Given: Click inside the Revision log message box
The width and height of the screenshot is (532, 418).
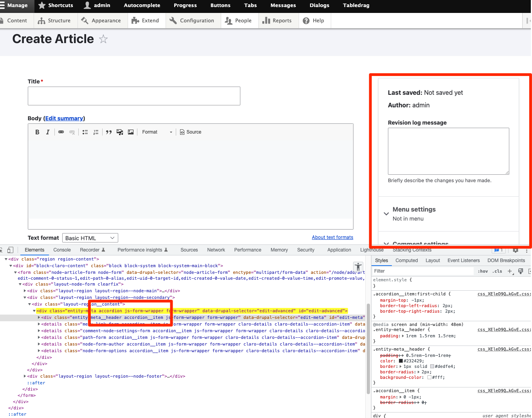Looking at the screenshot, I should [448, 151].
